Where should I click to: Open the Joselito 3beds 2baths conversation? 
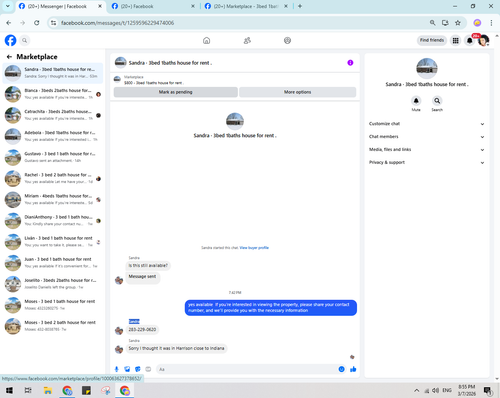click(53, 284)
